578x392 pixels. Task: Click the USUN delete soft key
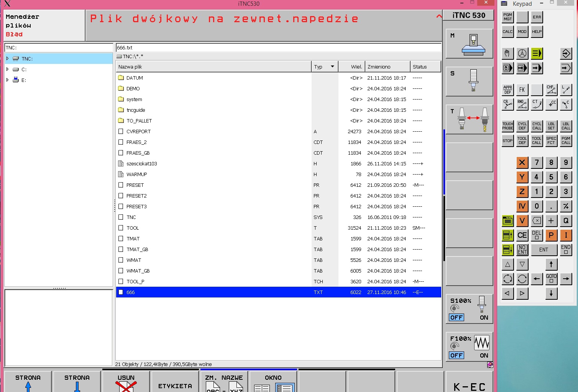[126, 382]
